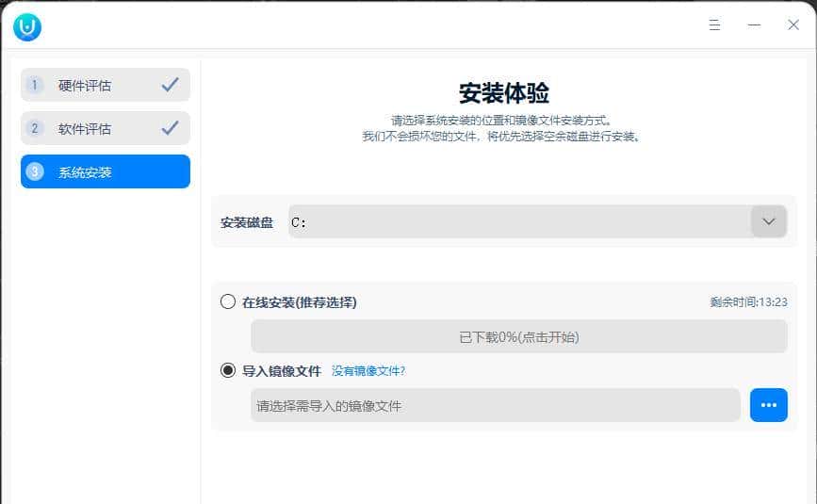Click the step number 3 circle badge
Viewport: 817px width, 504px height.
click(35, 171)
